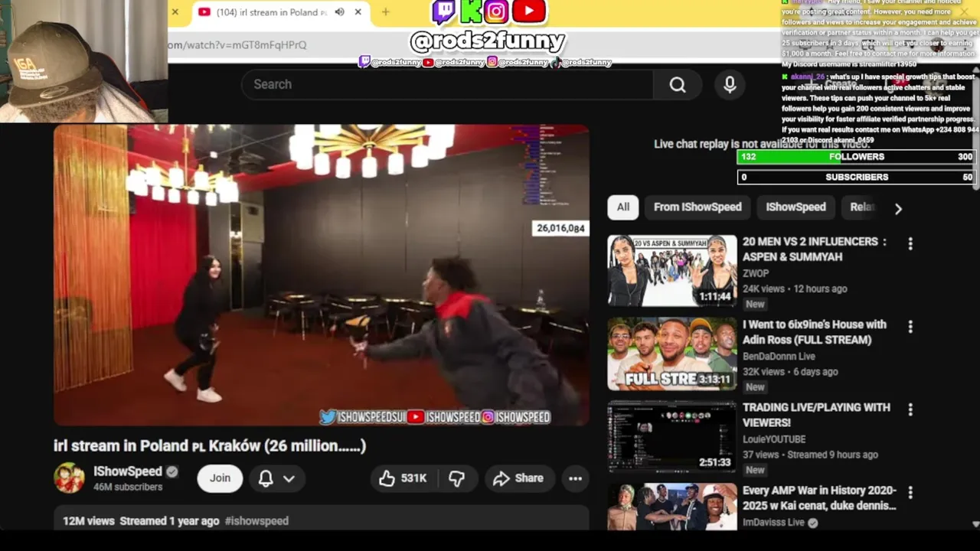Click Instagram logo in overlay banner

pyautogui.click(x=496, y=11)
